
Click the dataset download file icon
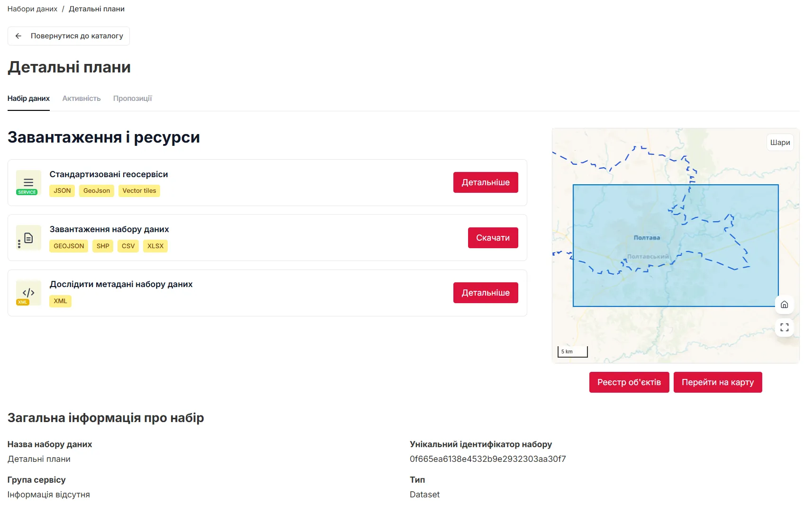(28, 238)
